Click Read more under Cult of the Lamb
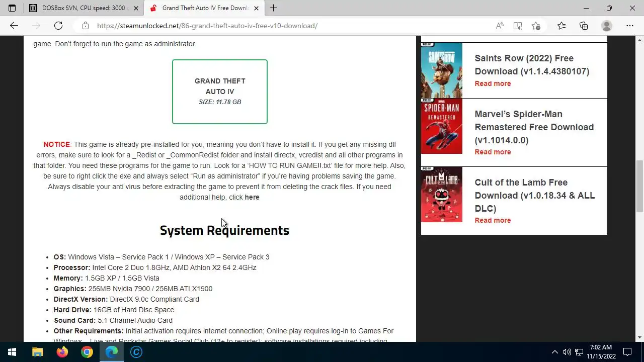Viewport: 644px width, 362px height. 493,220
